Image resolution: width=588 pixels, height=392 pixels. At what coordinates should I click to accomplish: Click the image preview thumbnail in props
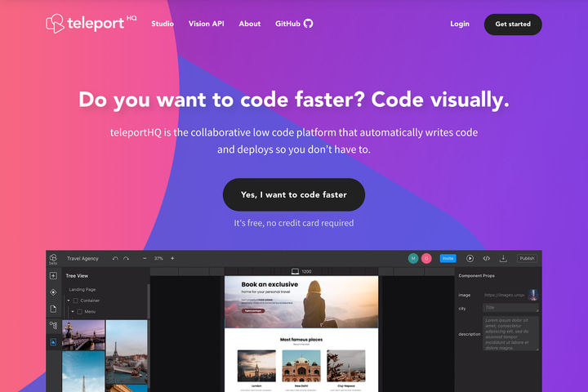[532, 295]
